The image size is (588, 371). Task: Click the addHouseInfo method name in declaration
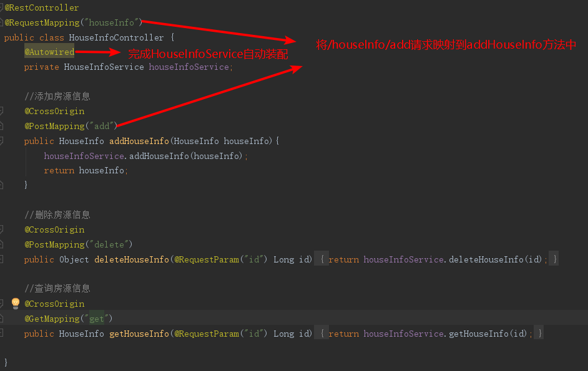(x=139, y=141)
